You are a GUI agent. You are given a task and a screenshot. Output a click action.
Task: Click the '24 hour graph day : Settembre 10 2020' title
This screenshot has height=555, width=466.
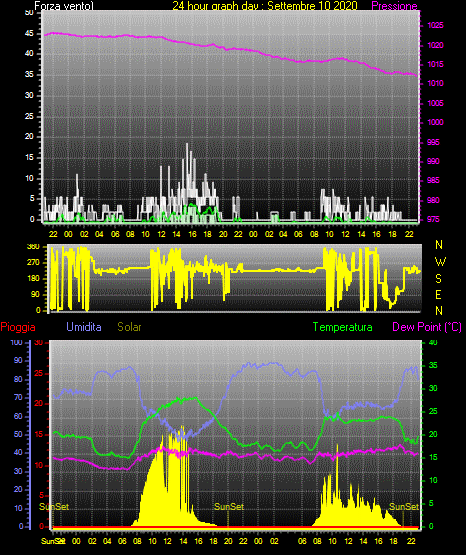pyautogui.click(x=265, y=6)
